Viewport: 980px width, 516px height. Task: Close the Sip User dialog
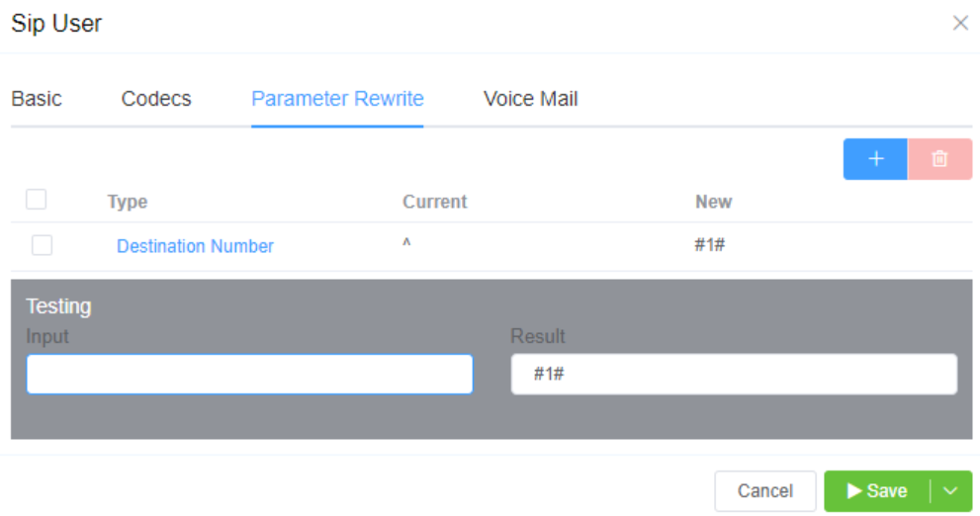coord(960,23)
